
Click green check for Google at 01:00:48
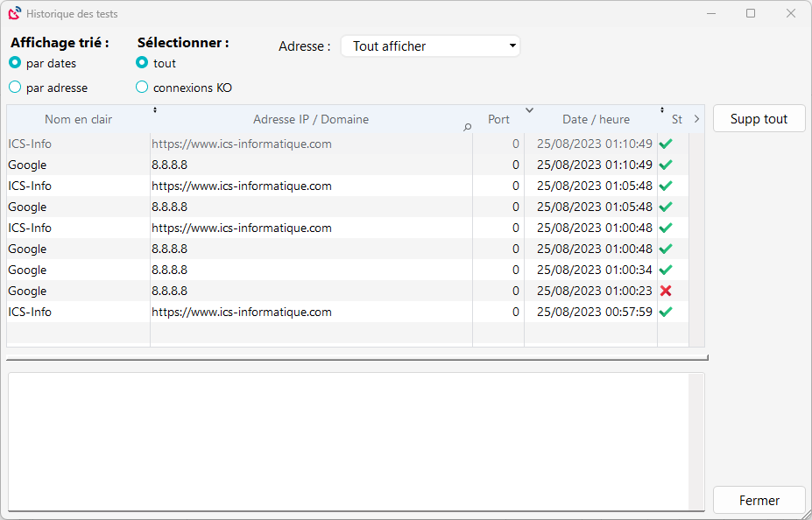pos(666,249)
